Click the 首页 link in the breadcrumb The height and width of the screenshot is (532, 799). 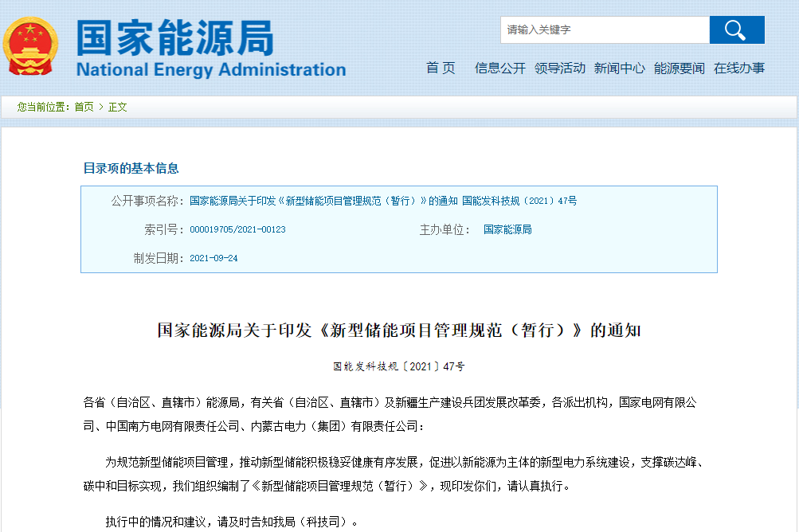coord(84,107)
